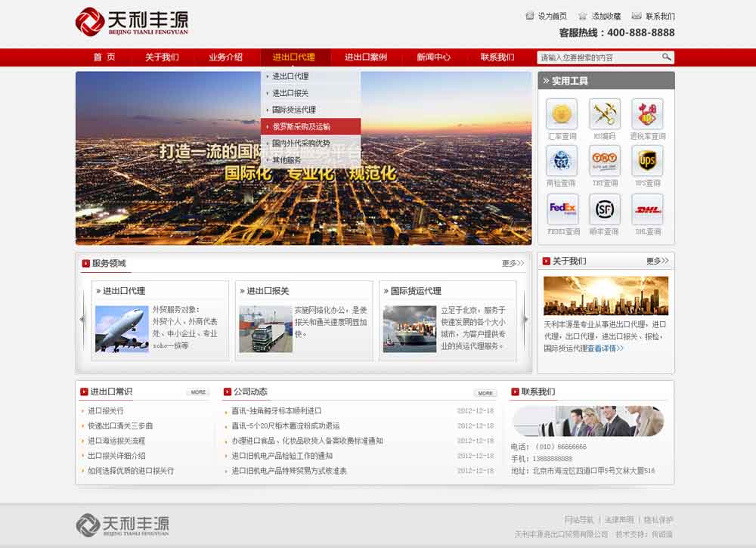Viewport: 756px width, 548px height.
Task: Open the TNT查询 tracking icon
Action: pyautogui.click(x=604, y=160)
